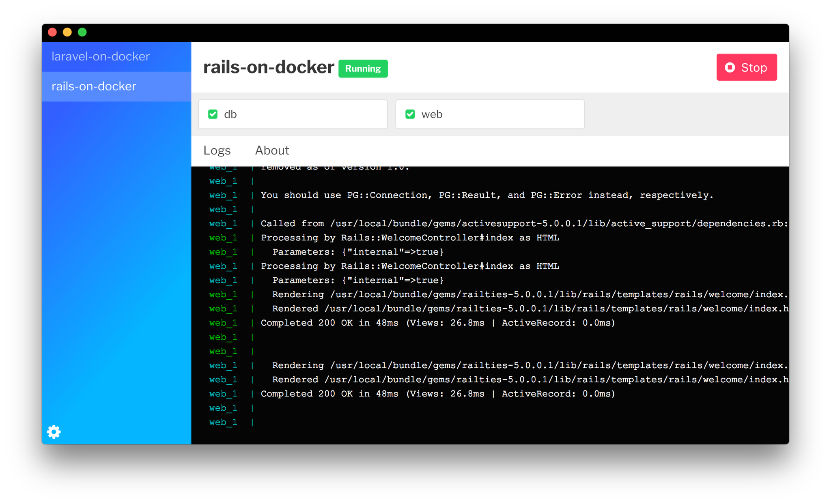This screenshot has height=504, width=831.
Task: Switch to the Logs tab
Action: coord(217,150)
